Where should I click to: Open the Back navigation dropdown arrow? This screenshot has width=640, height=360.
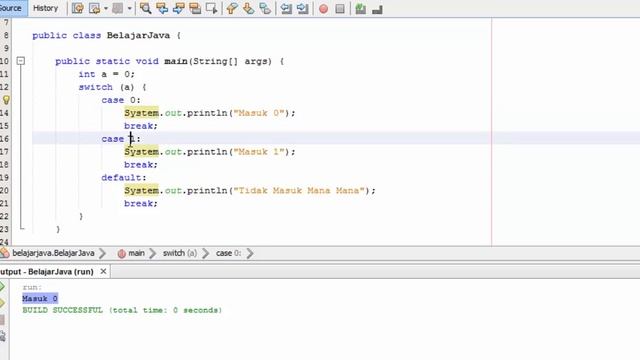(x=106, y=8)
